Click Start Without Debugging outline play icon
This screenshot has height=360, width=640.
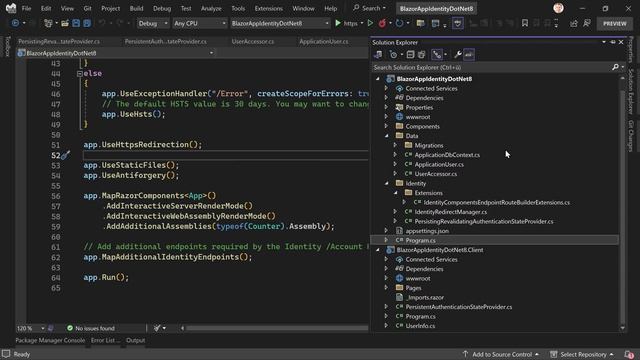tap(370, 23)
